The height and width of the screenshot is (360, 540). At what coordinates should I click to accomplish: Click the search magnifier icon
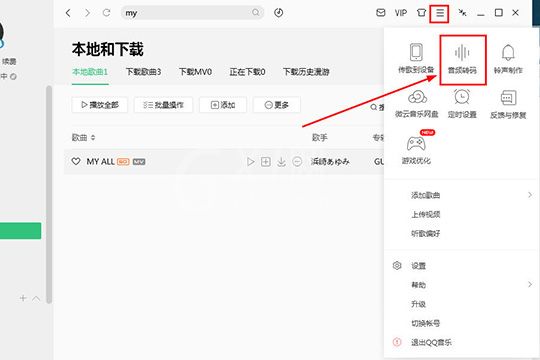pos(256,13)
